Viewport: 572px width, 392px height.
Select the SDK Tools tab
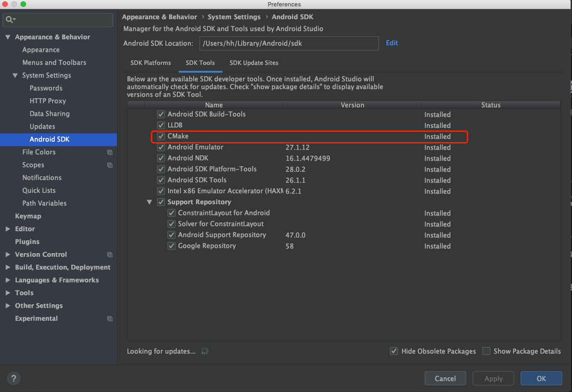[x=200, y=63]
